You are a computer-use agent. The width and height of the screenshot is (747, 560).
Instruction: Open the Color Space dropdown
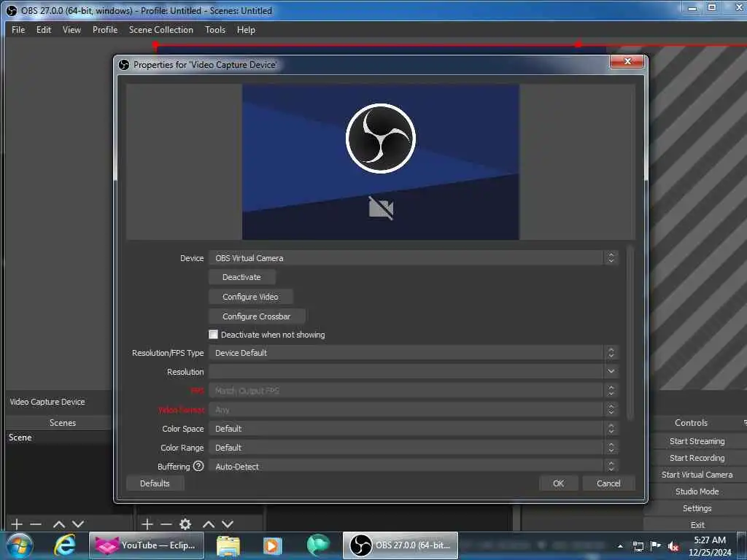[x=414, y=429]
